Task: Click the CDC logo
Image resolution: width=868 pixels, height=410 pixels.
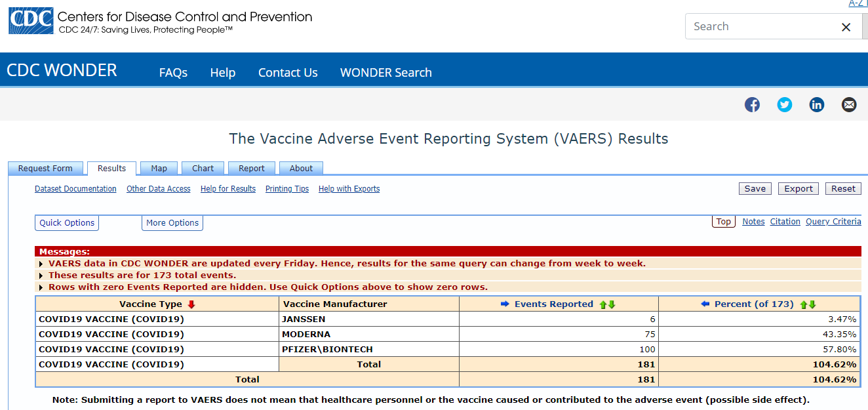Action: pos(31,22)
